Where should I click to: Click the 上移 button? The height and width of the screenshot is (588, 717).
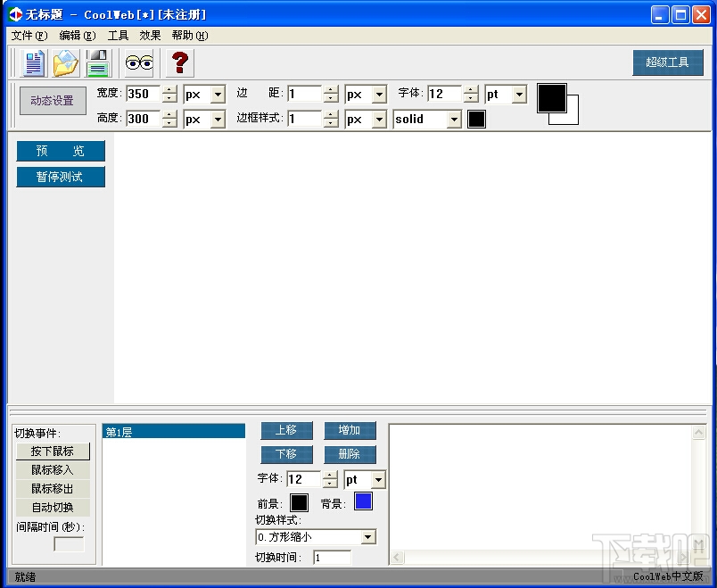[286, 430]
